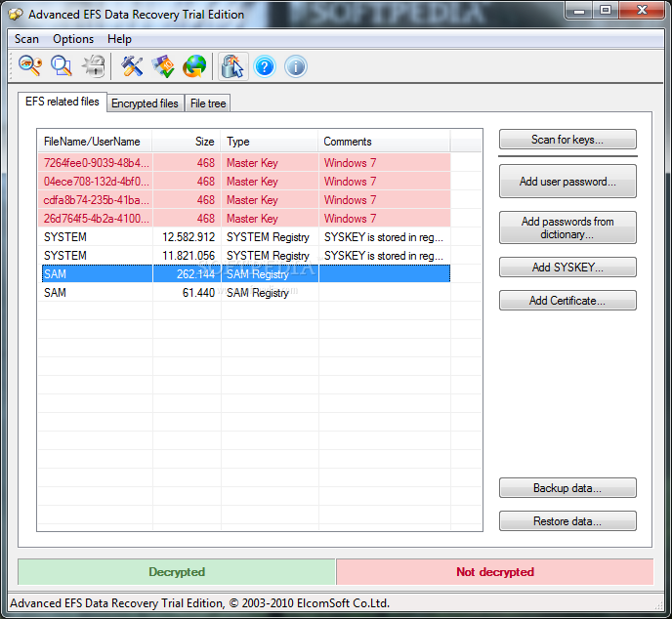Image resolution: width=672 pixels, height=619 pixels.
Task: Open the About info icon
Action: [x=296, y=66]
